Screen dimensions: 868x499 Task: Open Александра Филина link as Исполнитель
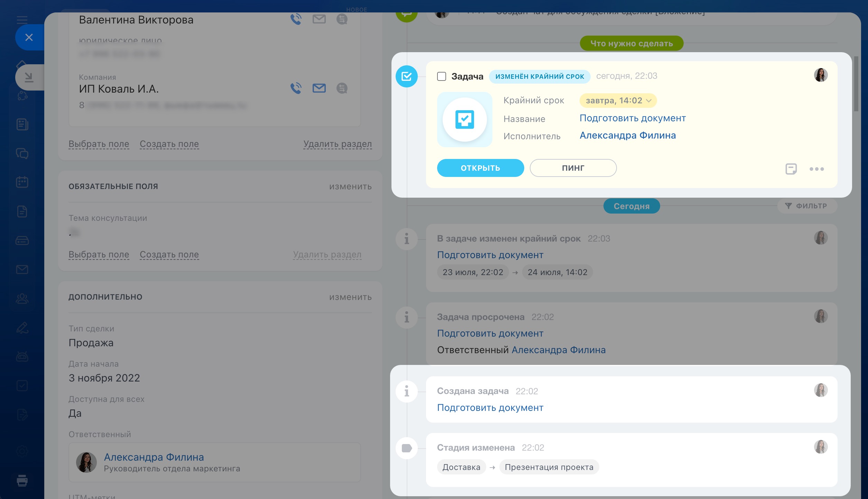628,135
